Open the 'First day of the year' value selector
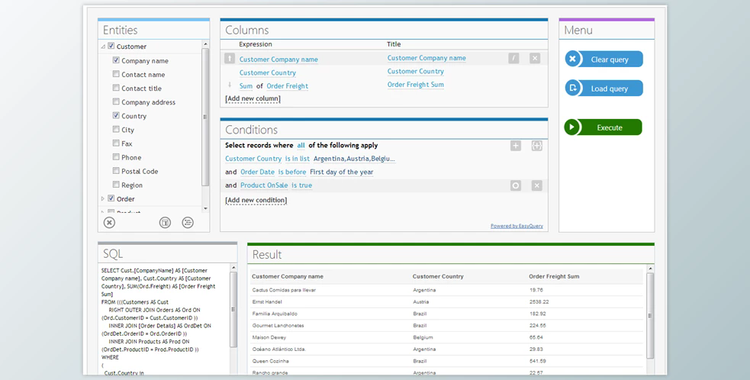Image resolution: width=750 pixels, height=380 pixels. coord(342,172)
